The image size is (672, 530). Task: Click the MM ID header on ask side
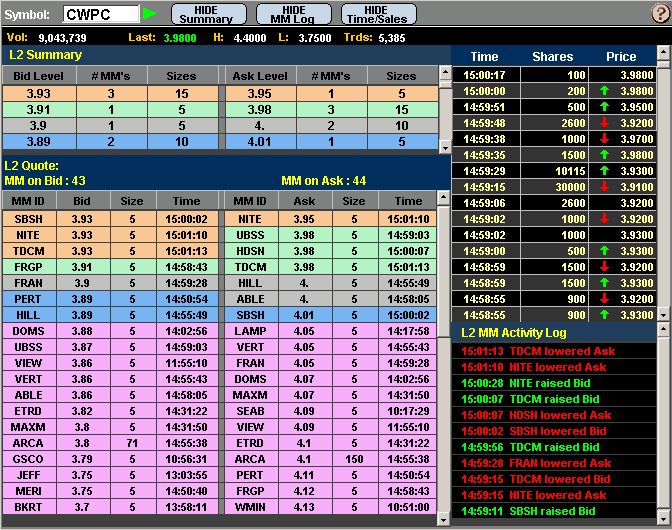tap(250, 201)
